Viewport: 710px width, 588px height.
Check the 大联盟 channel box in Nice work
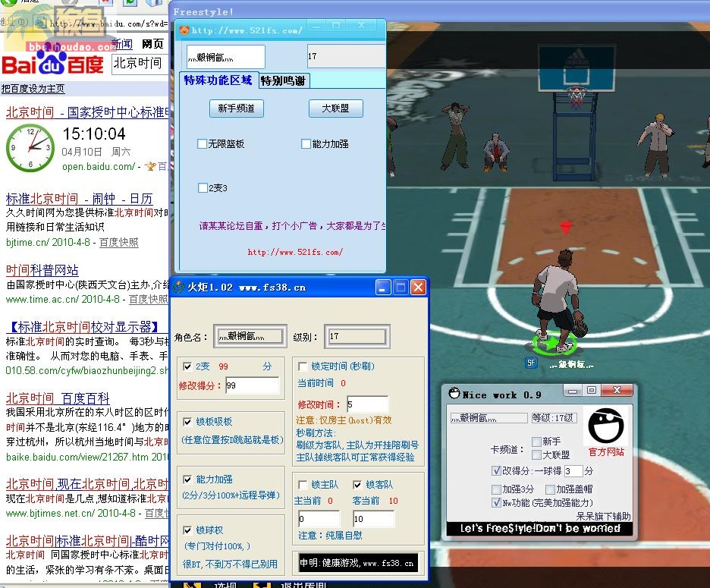click(x=536, y=454)
